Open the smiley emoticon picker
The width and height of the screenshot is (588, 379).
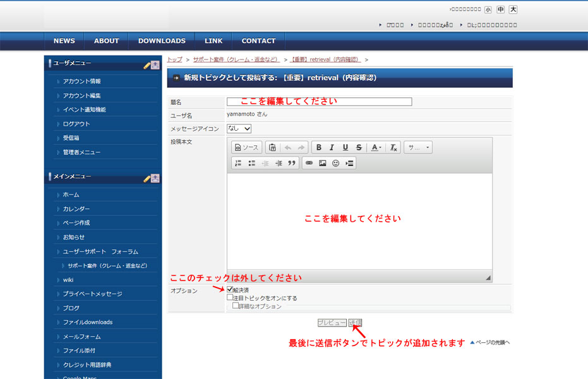tap(335, 163)
